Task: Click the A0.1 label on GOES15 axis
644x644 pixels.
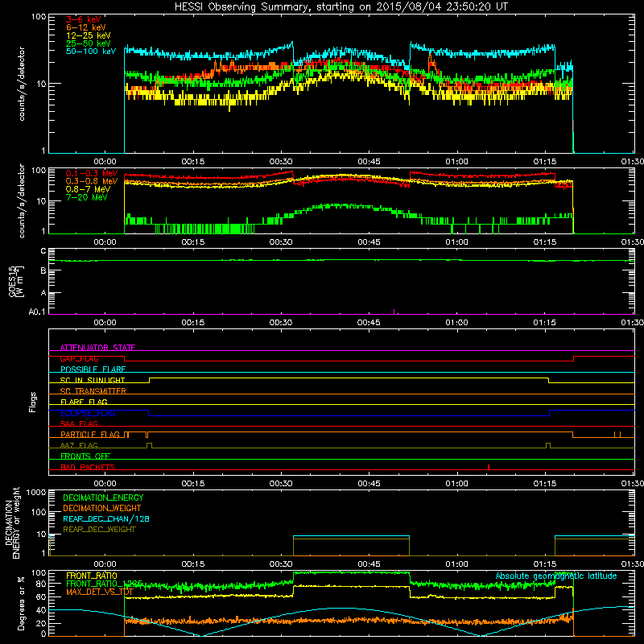Action: click(x=37, y=312)
